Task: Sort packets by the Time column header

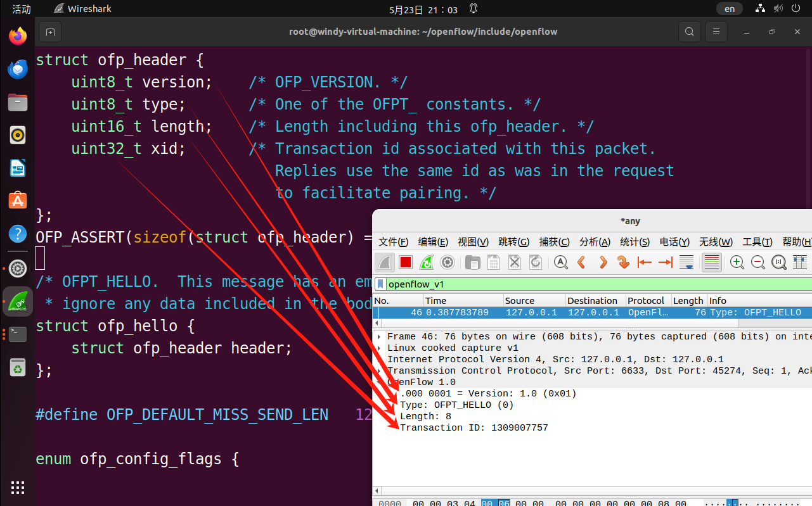Action: [x=463, y=301]
